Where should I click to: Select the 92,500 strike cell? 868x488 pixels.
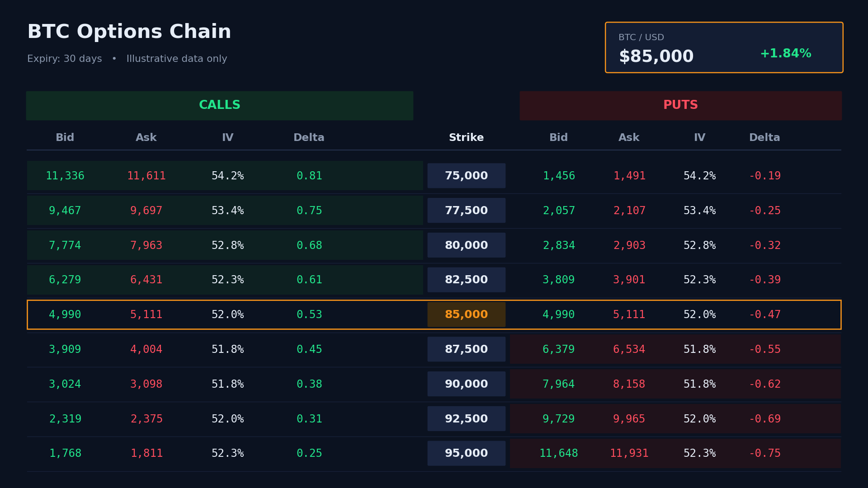pos(467,419)
